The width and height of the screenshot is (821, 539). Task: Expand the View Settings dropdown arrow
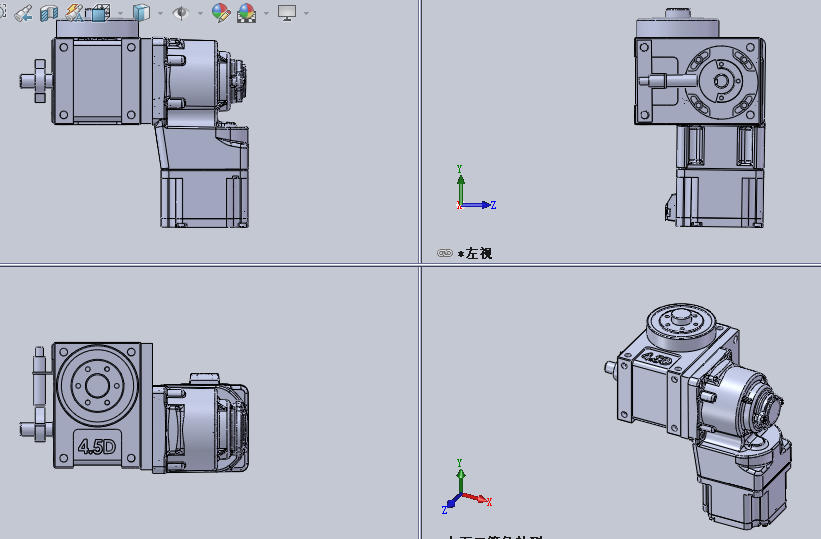click(x=306, y=13)
